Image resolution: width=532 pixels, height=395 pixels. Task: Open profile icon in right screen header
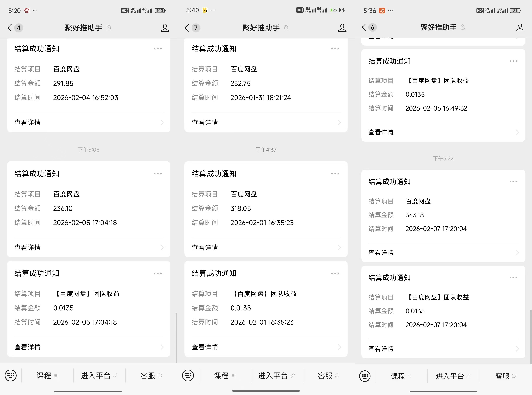point(520,27)
